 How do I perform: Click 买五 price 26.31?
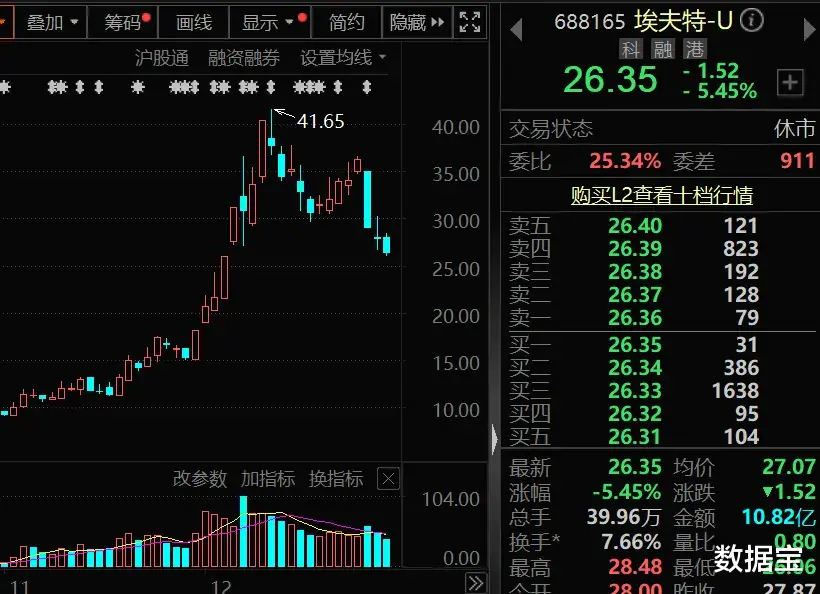pos(635,437)
